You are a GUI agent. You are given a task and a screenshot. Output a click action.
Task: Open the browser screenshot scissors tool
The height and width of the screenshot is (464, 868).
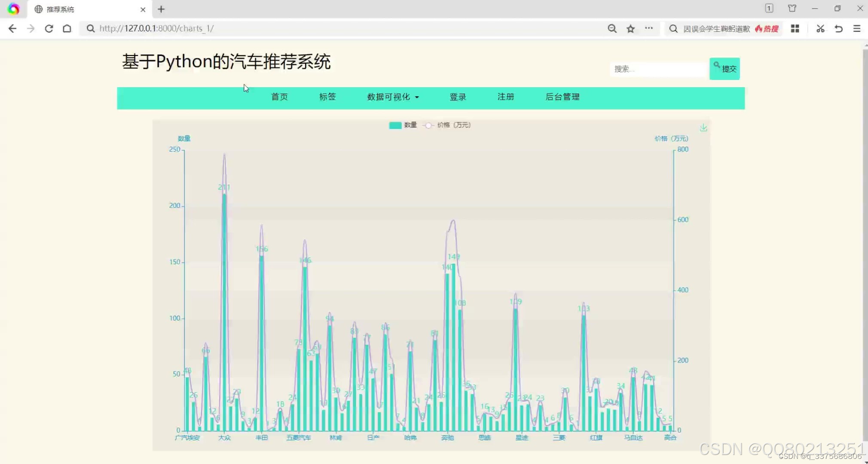[820, 28]
